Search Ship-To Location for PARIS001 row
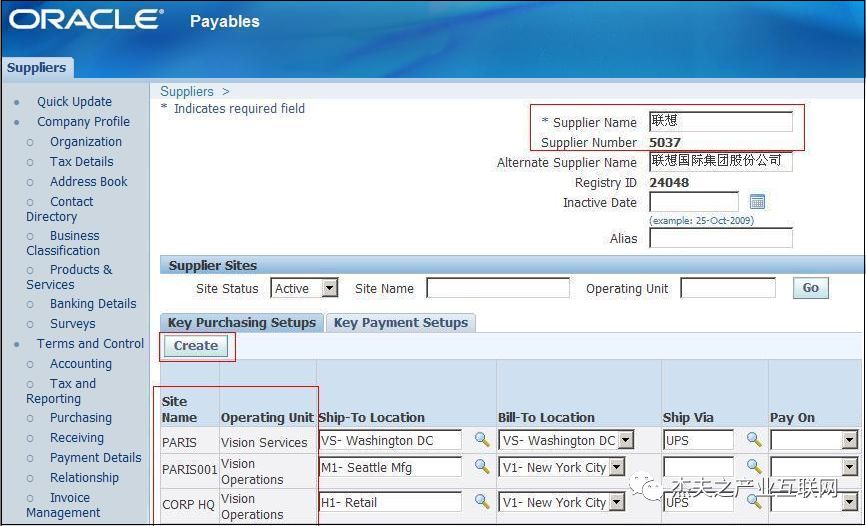Viewport: 866px width, 526px height. [482, 467]
